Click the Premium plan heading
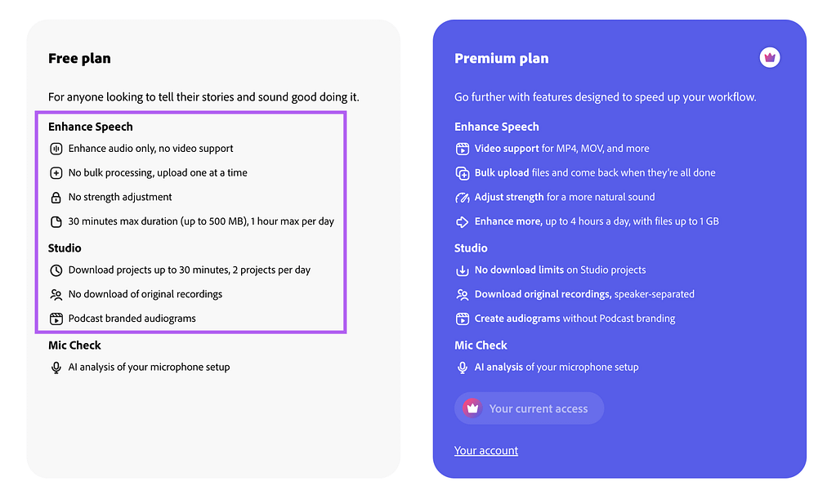The height and width of the screenshot is (504, 836). pyautogui.click(x=501, y=58)
